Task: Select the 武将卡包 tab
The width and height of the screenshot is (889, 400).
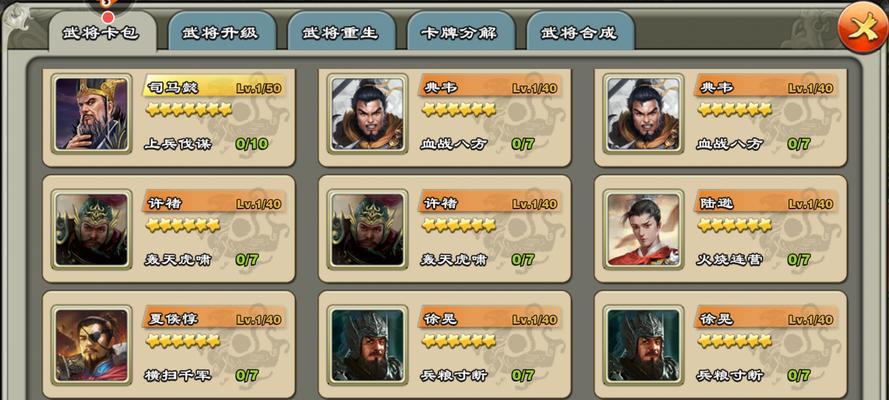Action: pyautogui.click(x=102, y=32)
